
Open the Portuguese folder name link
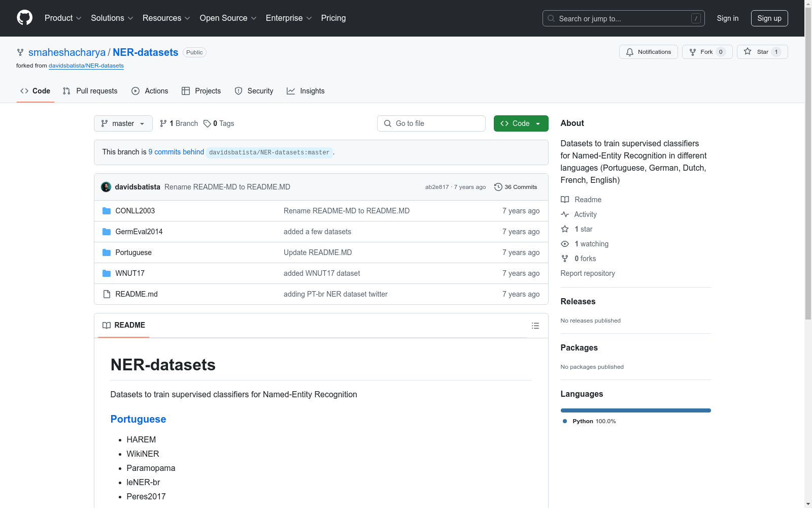click(x=133, y=252)
